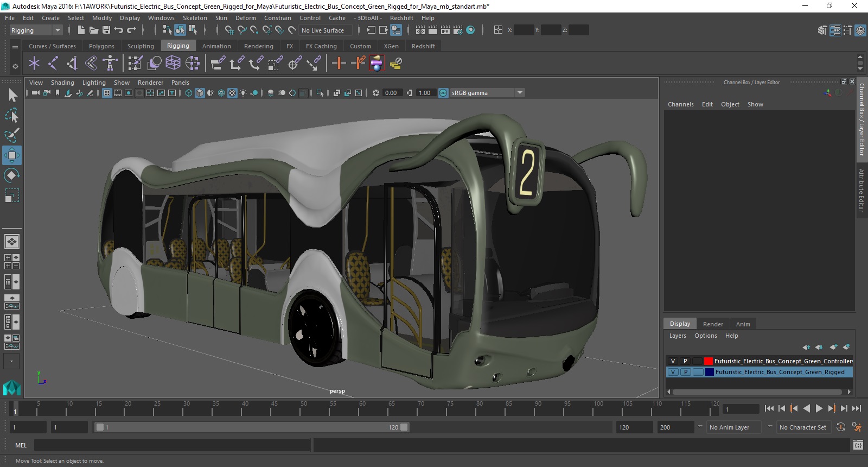Click blue color swatch of Green_Rigged layer
The height and width of the screenshot is (467, 868).
(x=709, y=372)
